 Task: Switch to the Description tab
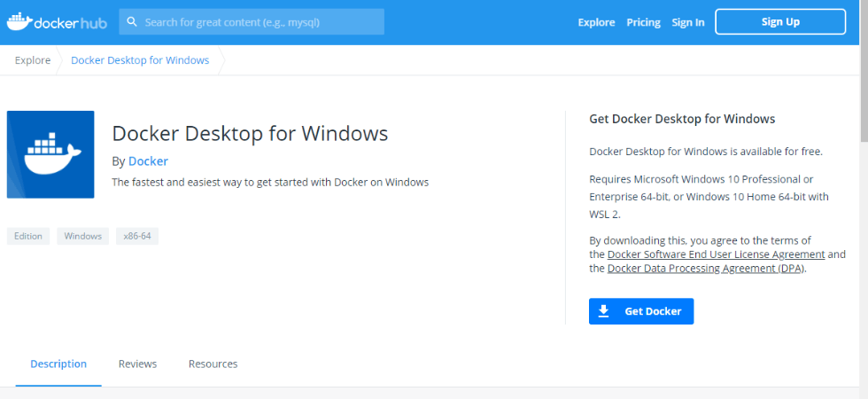[x=58, y=364]
